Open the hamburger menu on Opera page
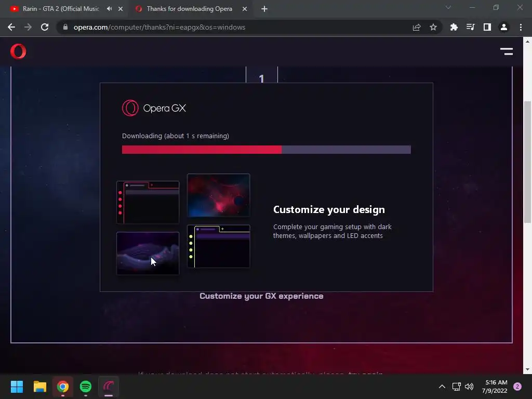Screen dimensions: 532x399 pos(506,51)
